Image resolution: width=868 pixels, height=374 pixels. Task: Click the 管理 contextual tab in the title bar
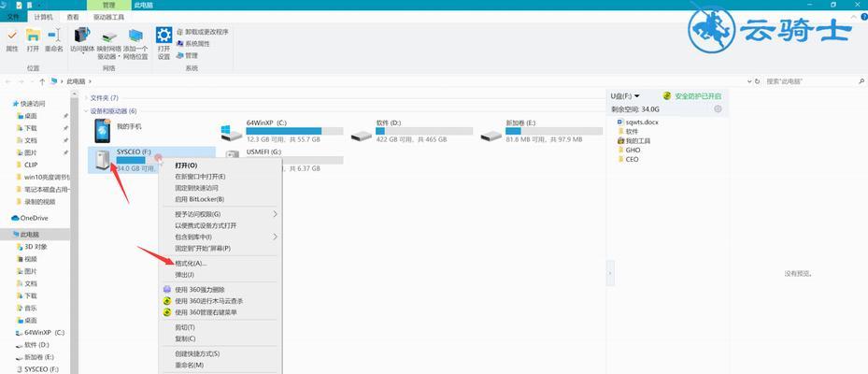[x=108, y=5]
